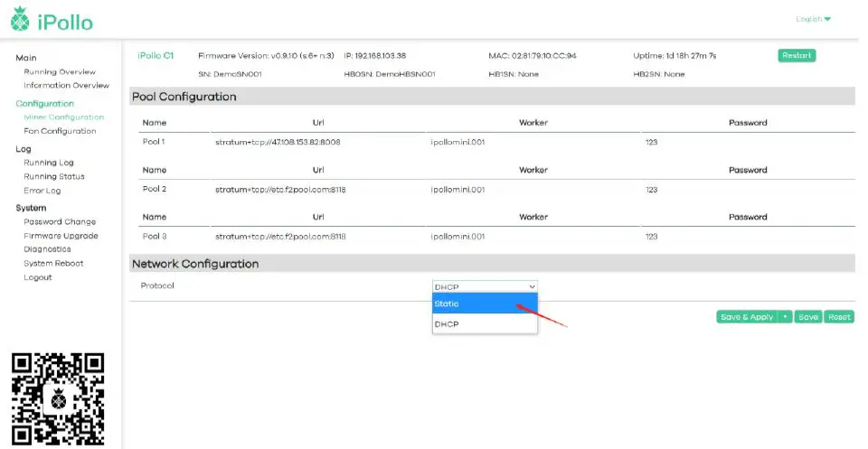This screenshot has width=868, height=449.
Task: Open the Error Log
Action: pyautogui.click(x=42, y=191)
